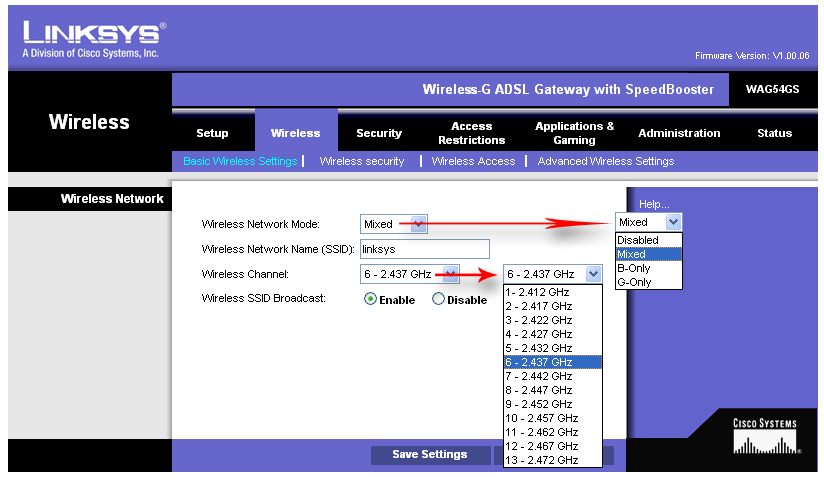Open the Administration tab
Screen dimensions: 824x481
point(679,133)
